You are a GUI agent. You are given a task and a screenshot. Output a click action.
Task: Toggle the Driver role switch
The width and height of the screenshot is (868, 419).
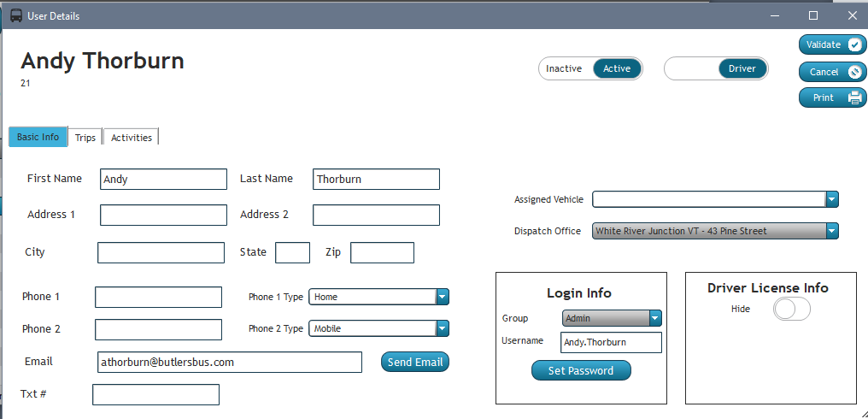click(x=716, y=69)
